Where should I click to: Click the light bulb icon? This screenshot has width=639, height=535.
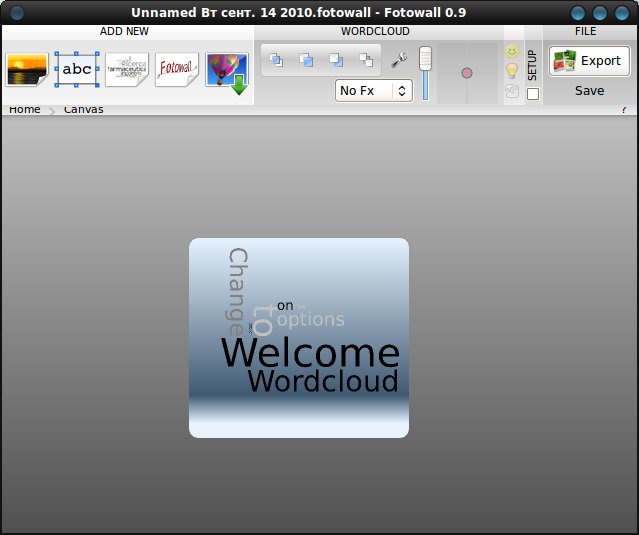pos(512,71)
